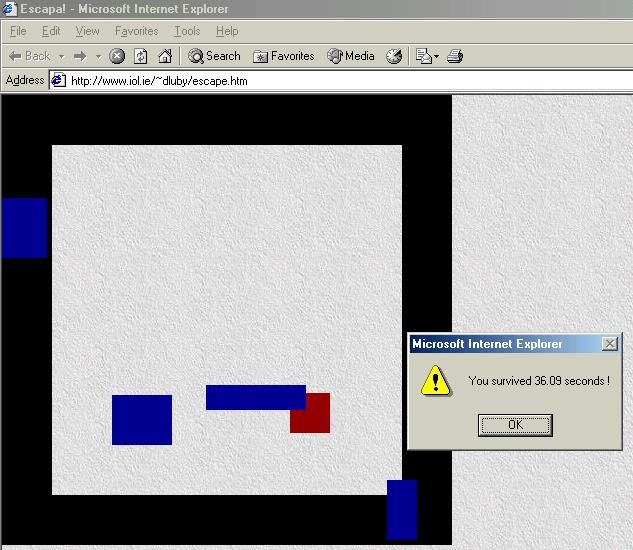Open the Tools menu
Screen dimensions: 633x550
click(x=187, y=31)
